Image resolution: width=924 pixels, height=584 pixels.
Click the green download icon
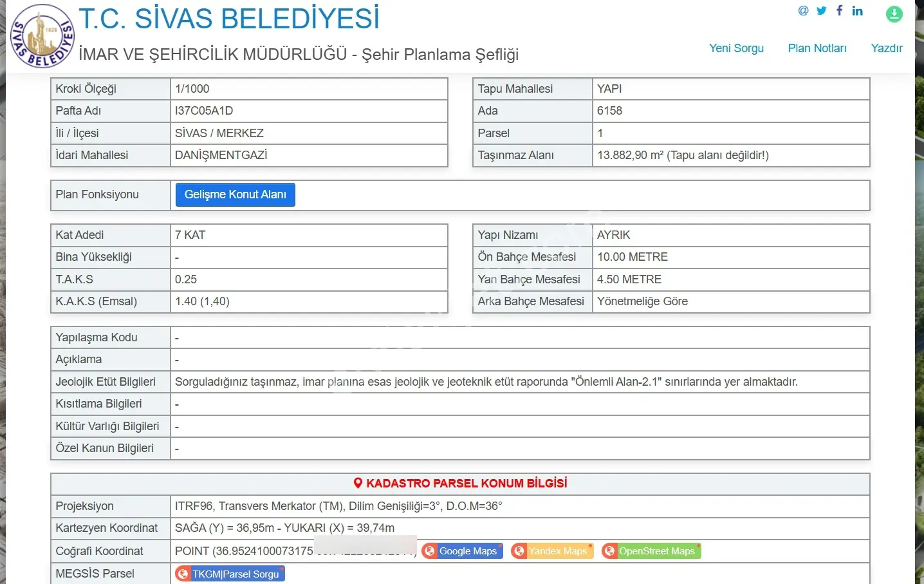point(894,14)
